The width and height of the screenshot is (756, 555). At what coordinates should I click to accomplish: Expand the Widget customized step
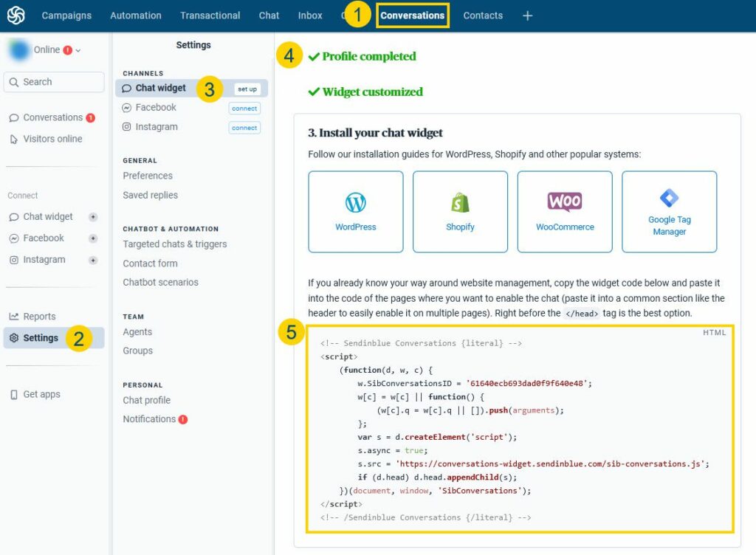(365, 92)
